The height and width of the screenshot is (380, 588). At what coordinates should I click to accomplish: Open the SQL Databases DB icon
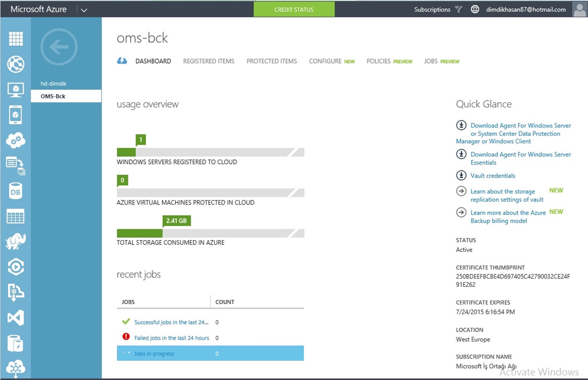click(15, 191)
